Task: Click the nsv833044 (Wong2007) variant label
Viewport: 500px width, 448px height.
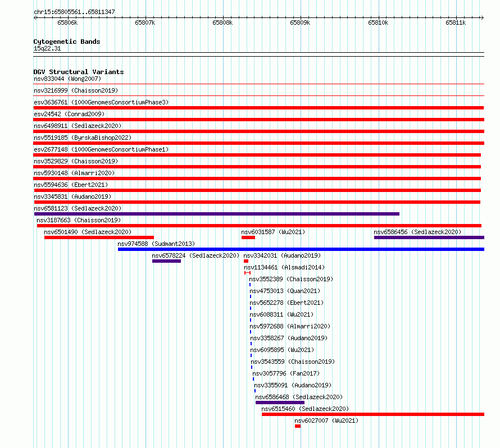Action: pos(67,79)
